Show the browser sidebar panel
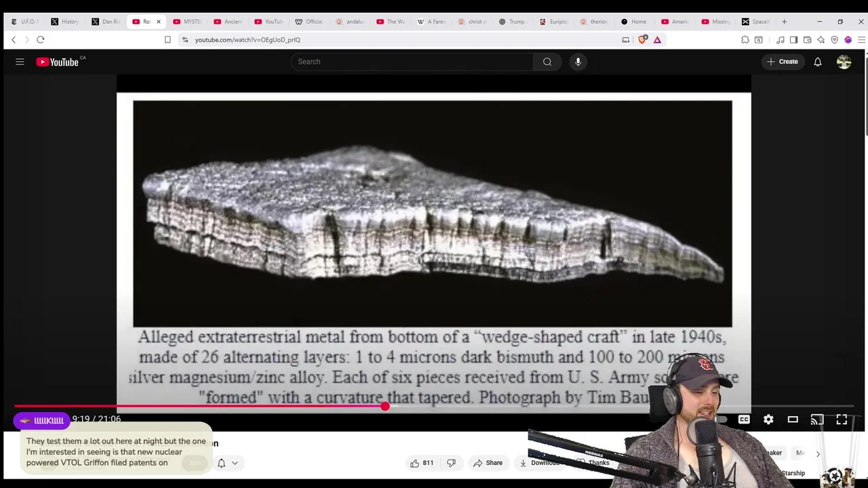 (794, 40)
